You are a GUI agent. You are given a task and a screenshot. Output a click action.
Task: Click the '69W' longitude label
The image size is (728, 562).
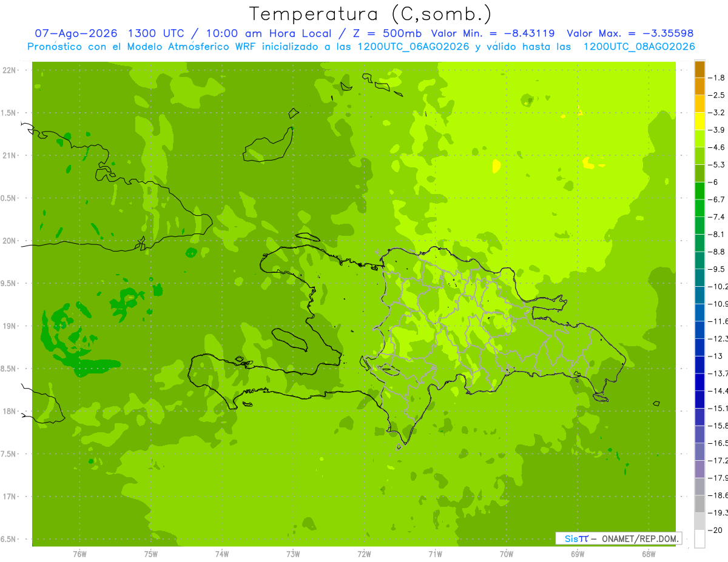[578, 554]
